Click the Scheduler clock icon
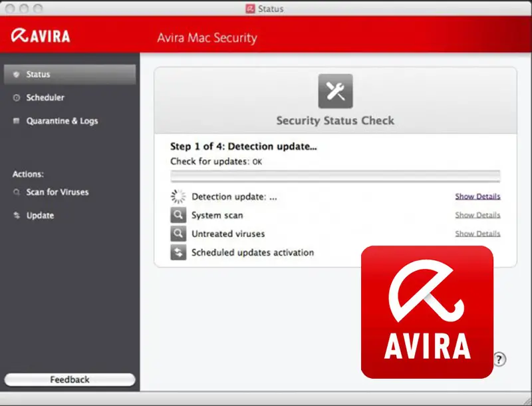This screenshot has height=406, width=532. click(17, 98)
